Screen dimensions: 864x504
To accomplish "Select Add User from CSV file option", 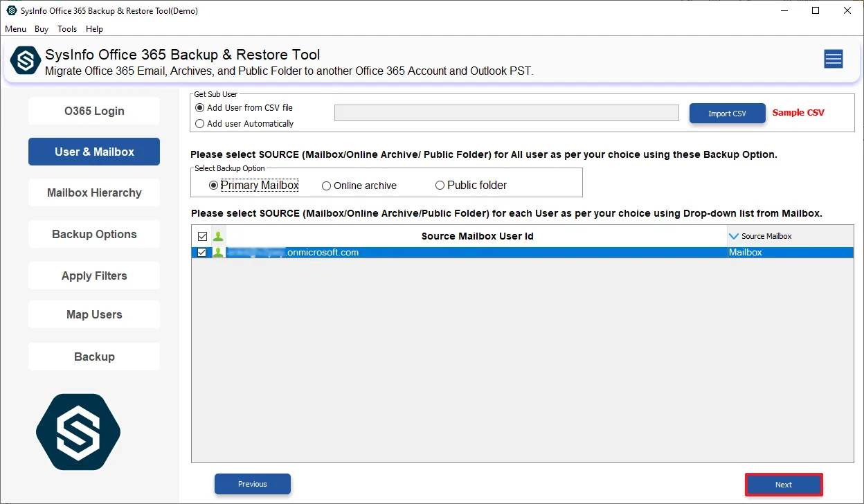I will 200,108.
